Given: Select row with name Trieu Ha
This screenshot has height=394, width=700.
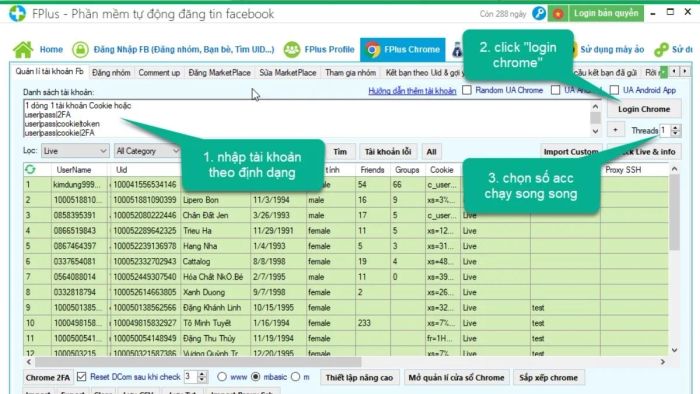Looking at the screenshot, I should tap(346, 231).
